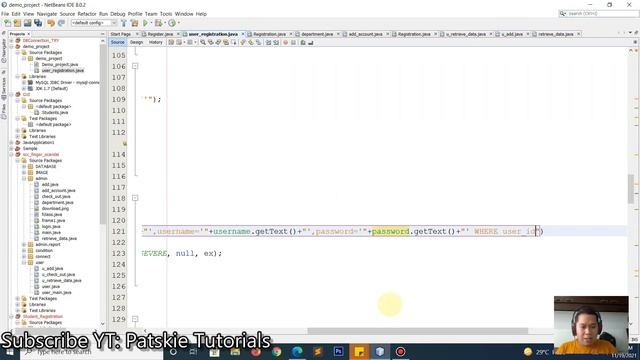Switch to the u_add.java tab
This screenshot has width=640, height=360.
pyautogui.click(x=512, y=34)
